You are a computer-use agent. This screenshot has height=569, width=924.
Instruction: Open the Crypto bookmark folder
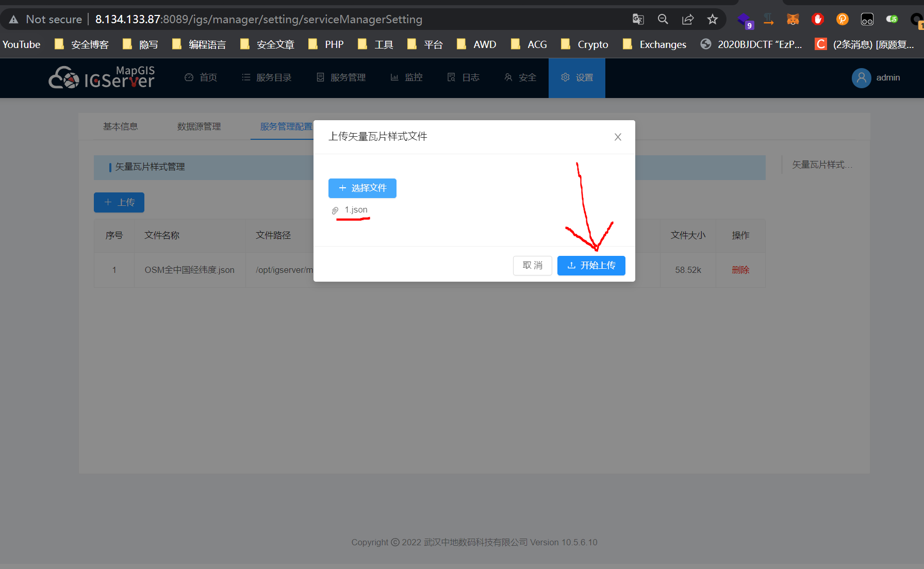tap(584, 44)
